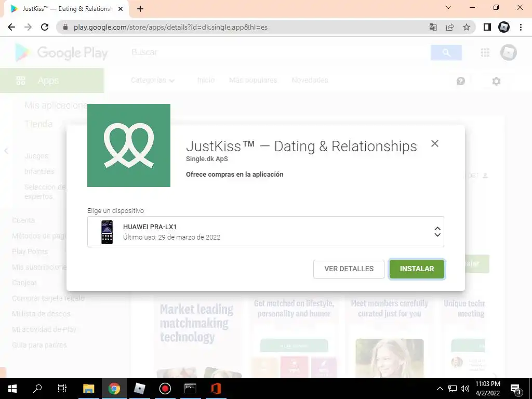Open Canjear in sidebar

(24, 283)
